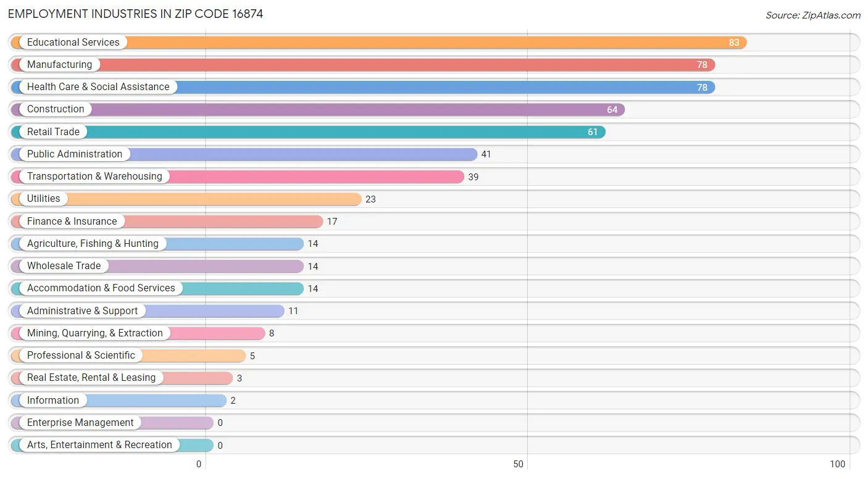Click the value 61 on Retail Trade bar
This screenshot has height=479, width=868.
coord(593,132)
